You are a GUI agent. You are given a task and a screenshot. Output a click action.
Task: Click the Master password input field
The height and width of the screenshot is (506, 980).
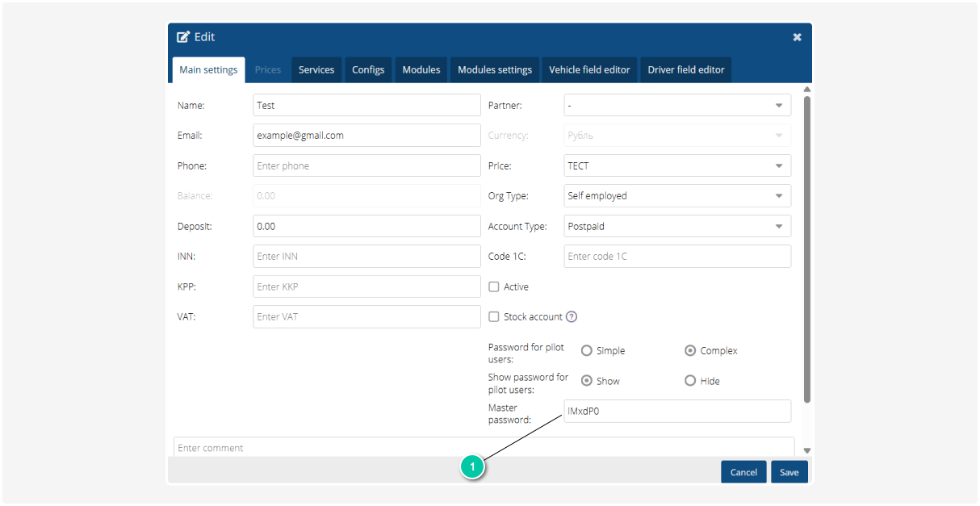click(676, 412)
